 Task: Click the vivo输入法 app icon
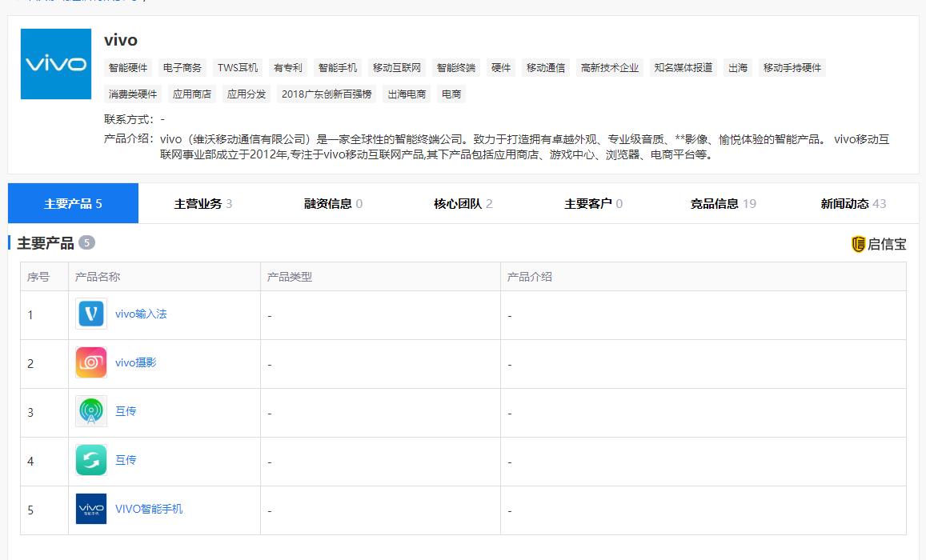(91, 314)
